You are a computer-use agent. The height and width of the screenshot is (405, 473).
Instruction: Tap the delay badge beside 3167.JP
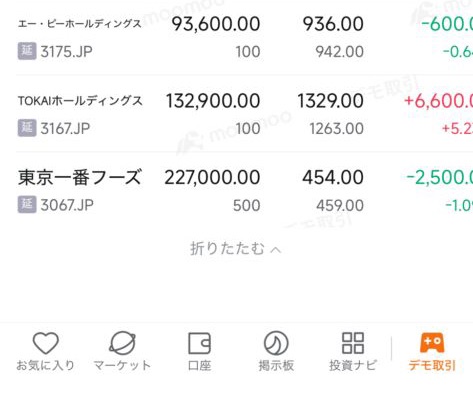(x=27, y=128)
